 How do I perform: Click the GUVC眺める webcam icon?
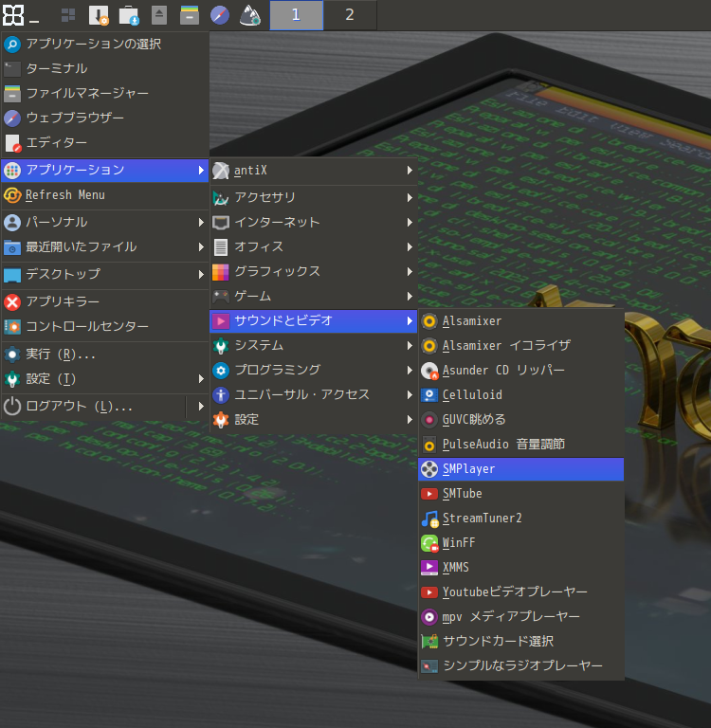pyautogui.click(x=429, y=420)
